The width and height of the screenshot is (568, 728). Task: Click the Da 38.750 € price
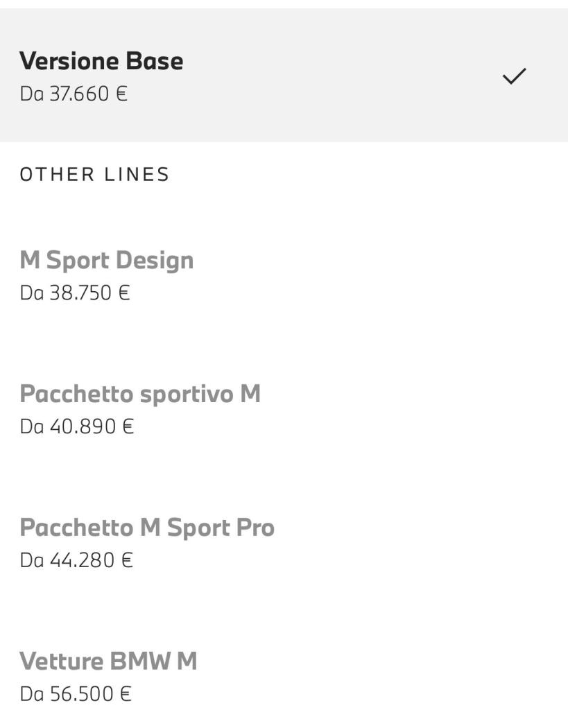75,293
